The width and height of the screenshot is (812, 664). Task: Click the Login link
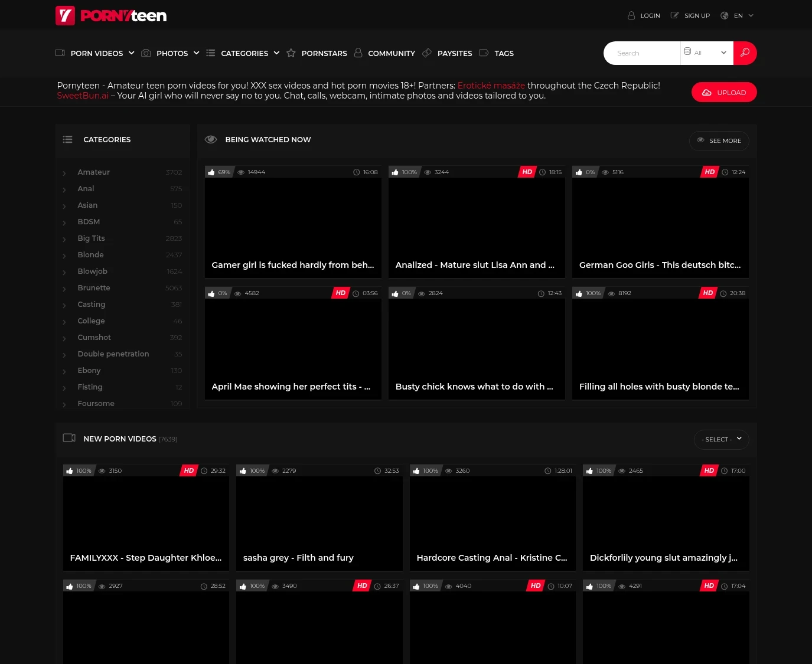[x=650, y=15]
